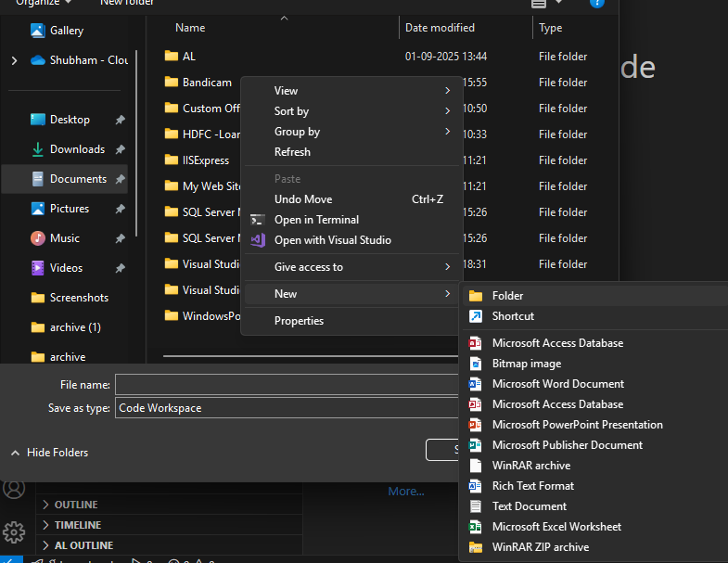Click into the File name field
Screen dimensions: 728x563
pyautogui.click(x=287, y=384)
